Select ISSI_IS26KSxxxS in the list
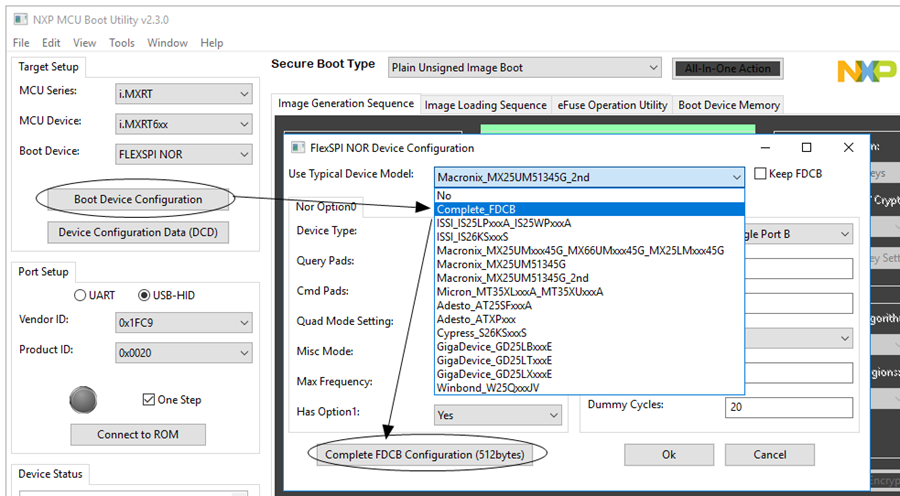The height and width of the screenshot is (496, 900). tap(589, 237)
